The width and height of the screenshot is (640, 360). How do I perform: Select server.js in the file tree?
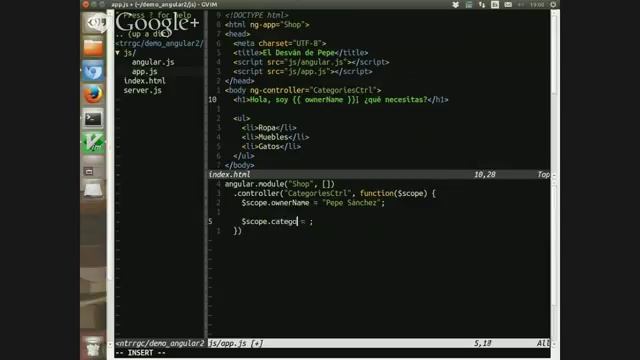point(142,90)
